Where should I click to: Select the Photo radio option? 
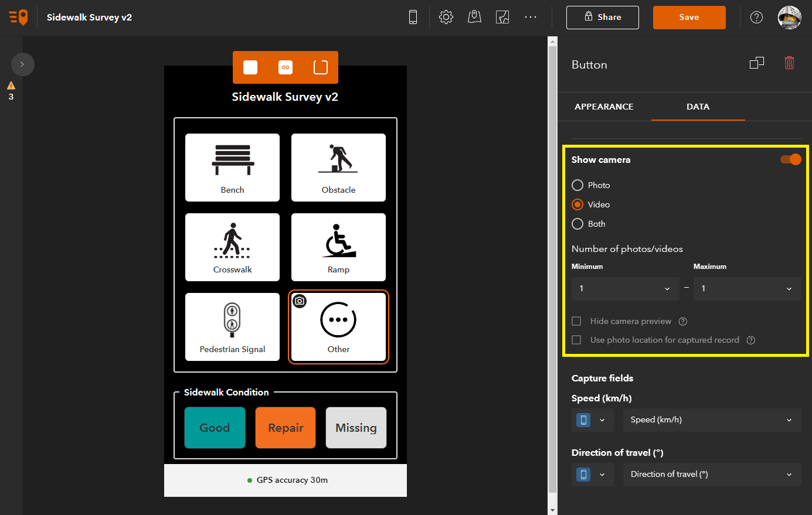[577, 185]
